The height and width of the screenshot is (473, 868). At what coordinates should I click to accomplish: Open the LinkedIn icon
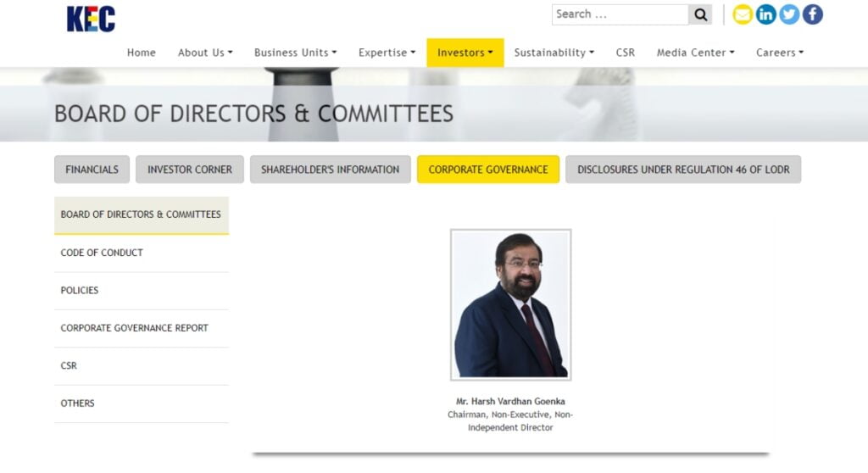click(x=765, y=14)
